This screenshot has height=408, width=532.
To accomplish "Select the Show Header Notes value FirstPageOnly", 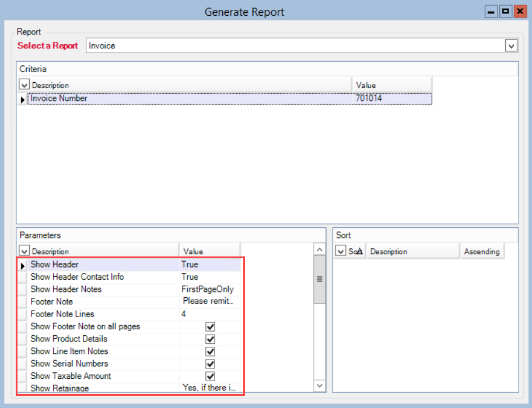I will pos(209,289).
